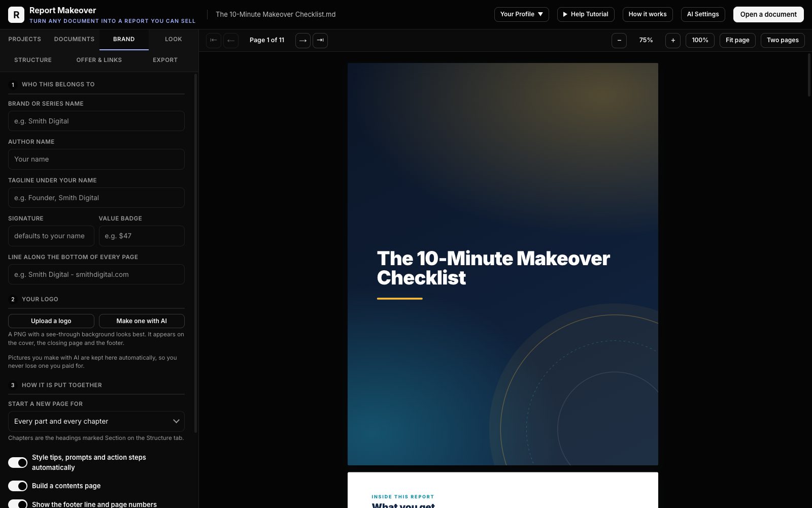Open the Look tab
Image resolution: width=812 pixels, height=508 pixels.
[174, 39]
